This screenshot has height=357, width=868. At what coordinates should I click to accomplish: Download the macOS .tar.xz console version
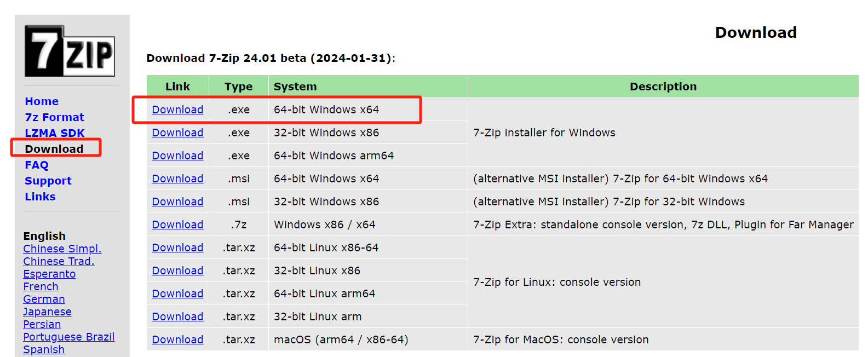click(177, 339)
